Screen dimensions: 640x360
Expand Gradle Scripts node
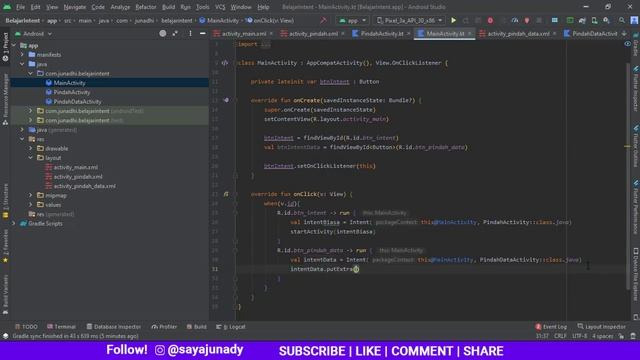click(14, 224)
